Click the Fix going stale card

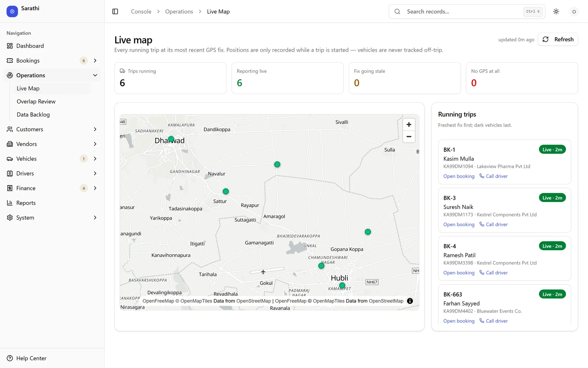405,78
